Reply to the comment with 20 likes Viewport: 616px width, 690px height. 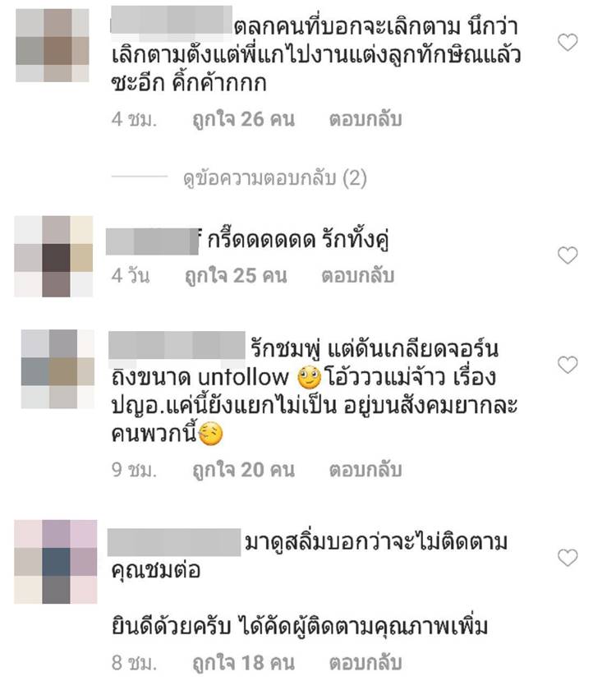[x=365, y=470]
